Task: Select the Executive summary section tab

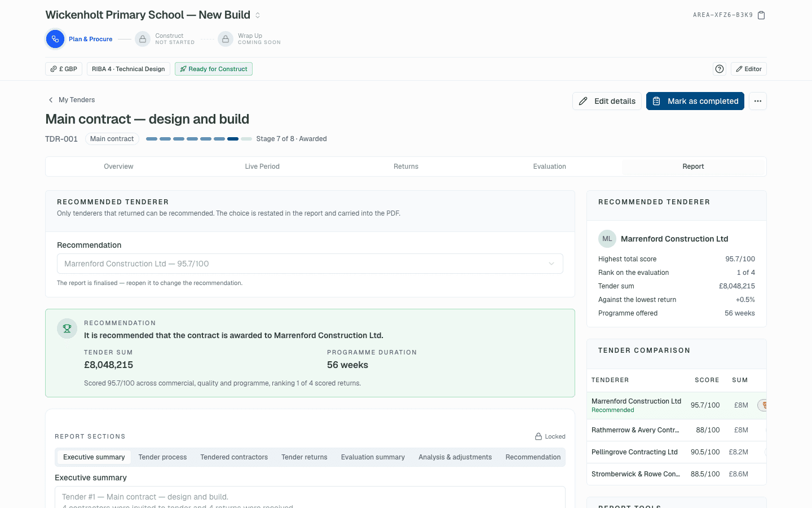Action: pos(94,457)
